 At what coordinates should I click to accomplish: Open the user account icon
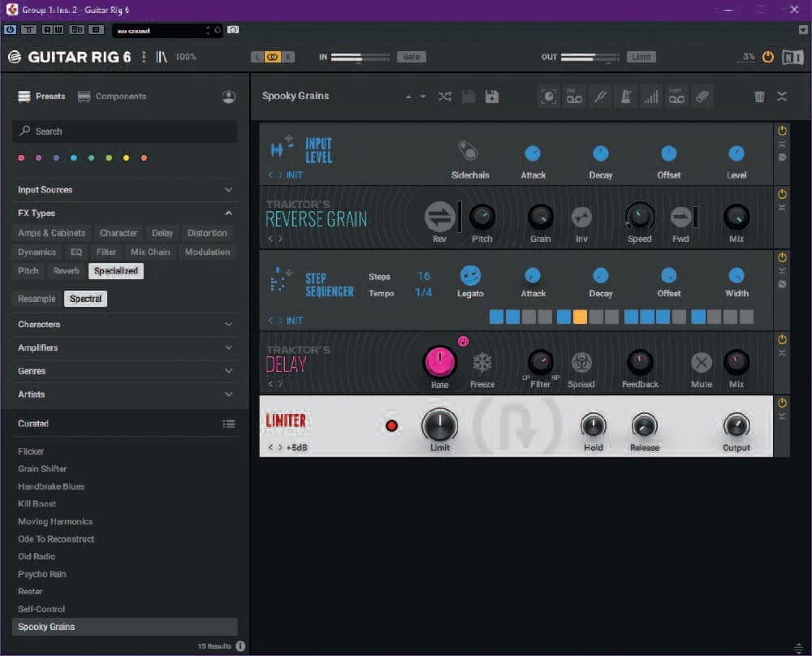click(229, 97)
